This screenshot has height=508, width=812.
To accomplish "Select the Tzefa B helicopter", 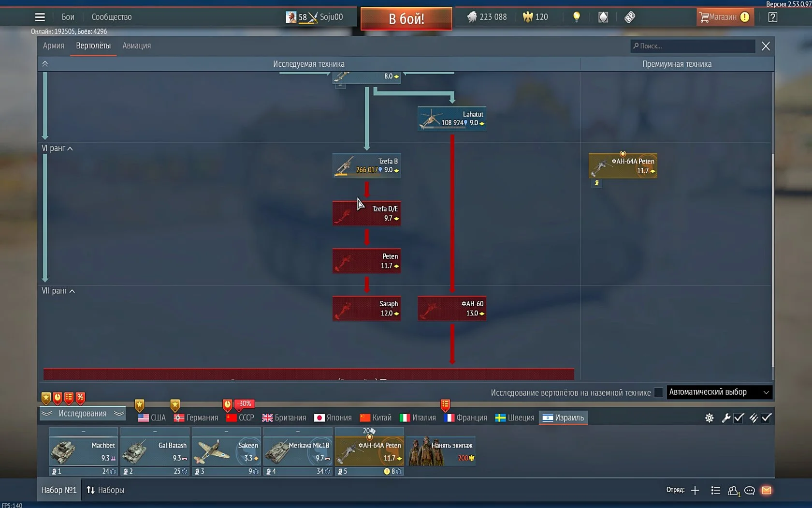I will pyautogui.click(x=366, y=166).
